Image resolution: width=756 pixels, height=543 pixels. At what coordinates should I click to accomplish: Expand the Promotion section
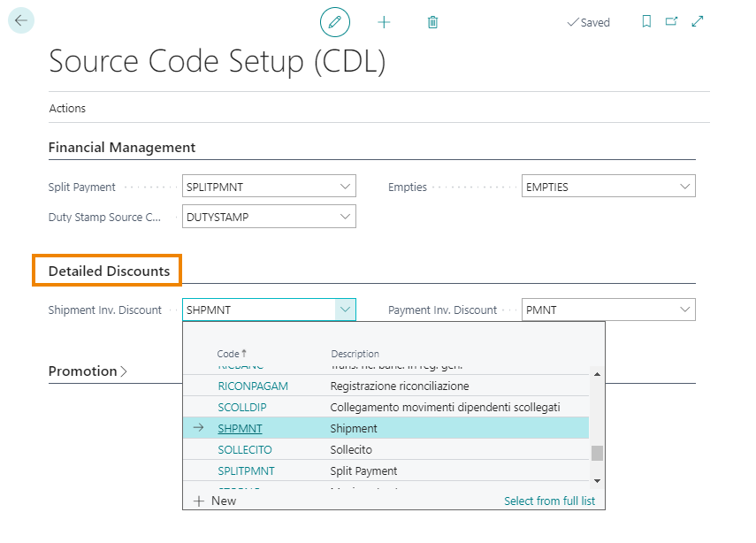coord(88,371)
